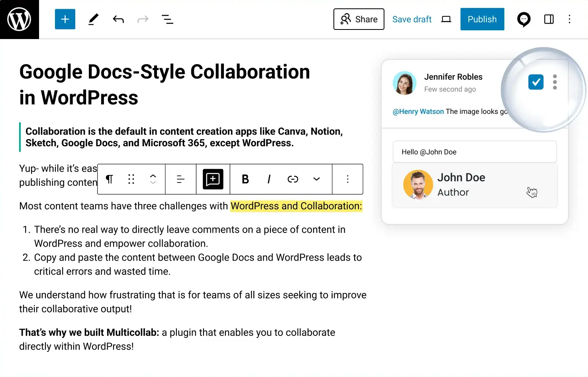Select the pencil Tools icon
This screenshot has width=588, height=377.
93,19
